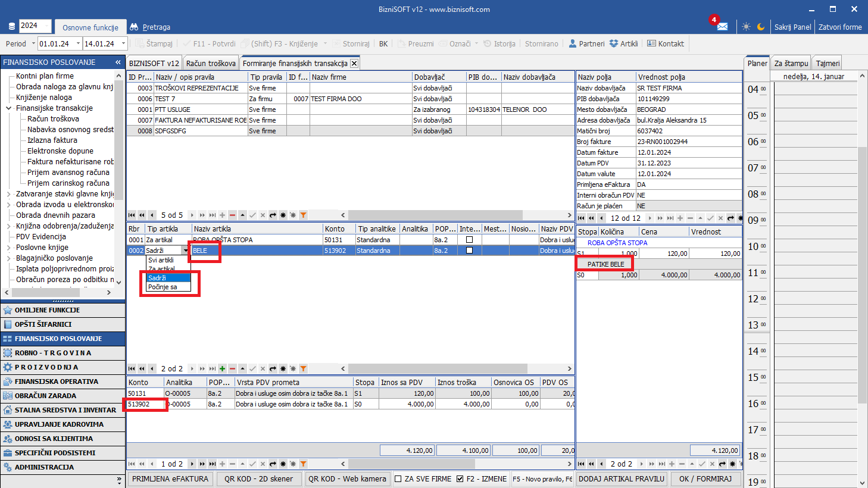Click the year field showing 2024
Image resolution: width=868 pixels, height=488 pixels.
(35, 26)
